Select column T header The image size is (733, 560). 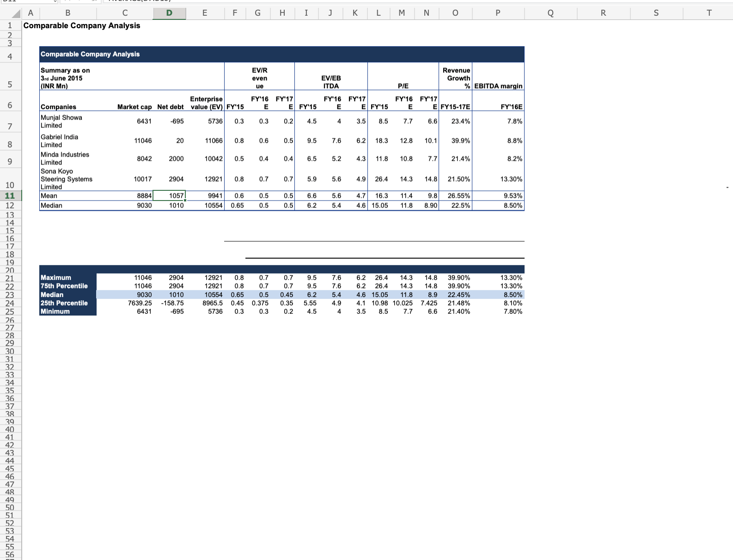[709, 13]
